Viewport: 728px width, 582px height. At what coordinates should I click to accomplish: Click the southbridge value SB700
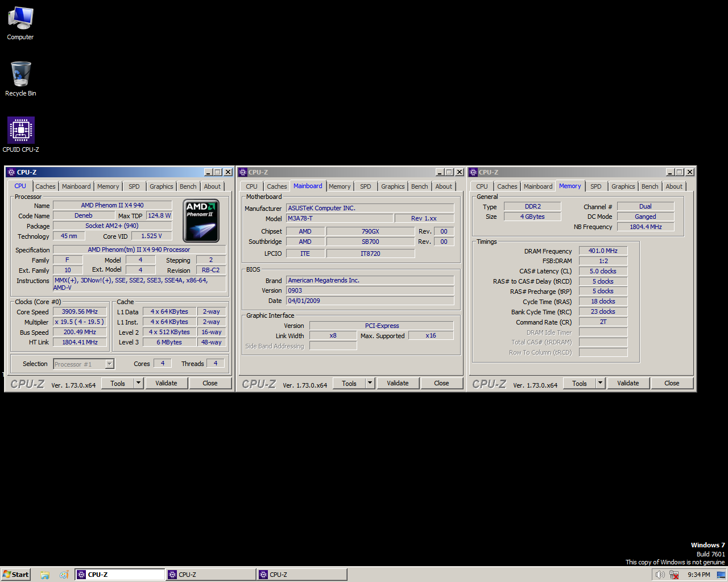click(370, 242)
